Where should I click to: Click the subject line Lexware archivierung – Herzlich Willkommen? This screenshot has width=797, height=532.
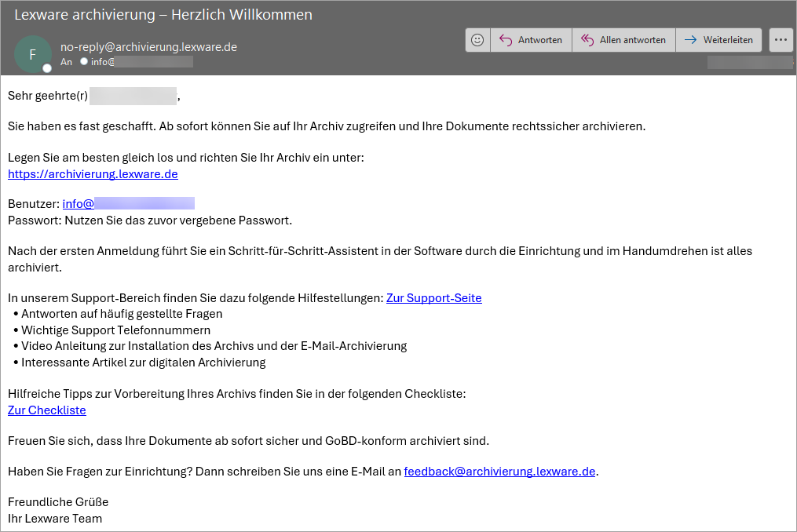tap(163, 15)
